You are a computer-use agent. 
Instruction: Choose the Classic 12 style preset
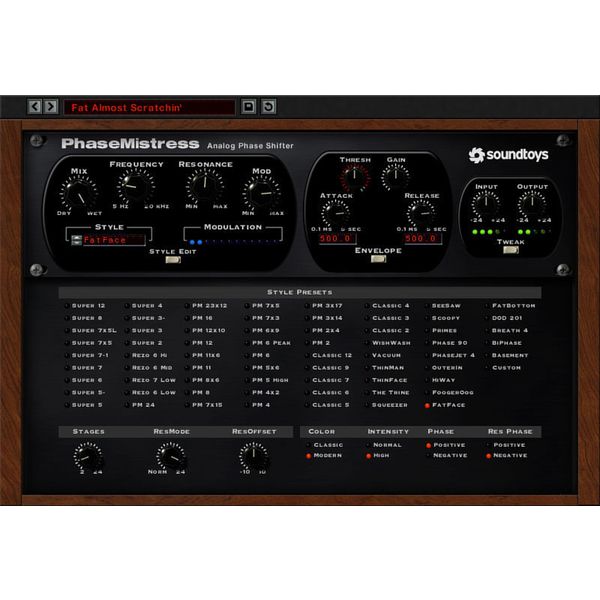[328, 355]
